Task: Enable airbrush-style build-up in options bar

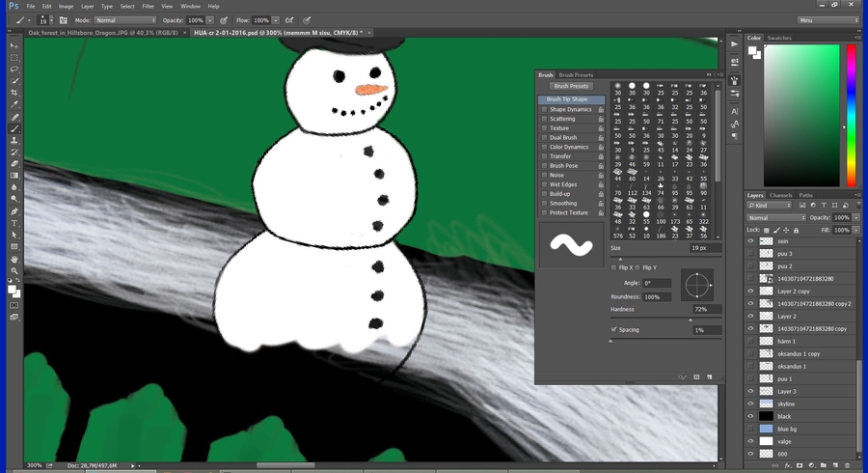Action: click(289, 20)
